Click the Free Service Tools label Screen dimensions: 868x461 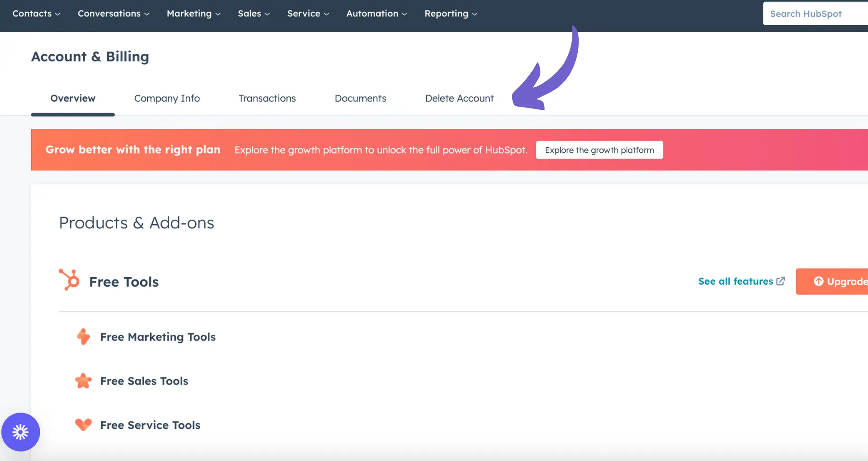pos(150,425)
